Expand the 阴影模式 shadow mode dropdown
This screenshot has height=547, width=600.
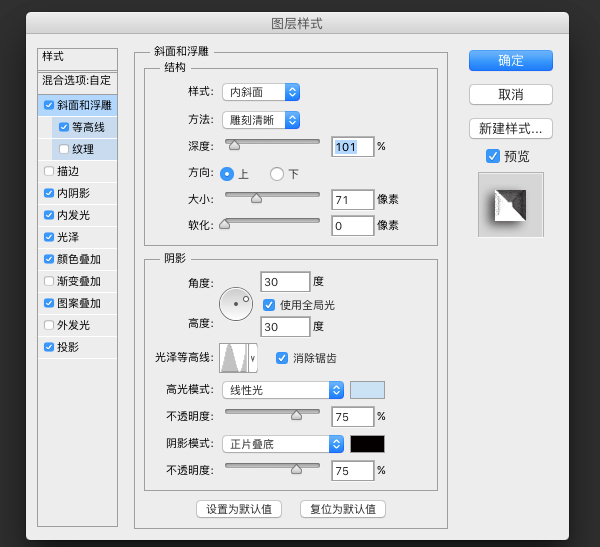click(283, 444)
